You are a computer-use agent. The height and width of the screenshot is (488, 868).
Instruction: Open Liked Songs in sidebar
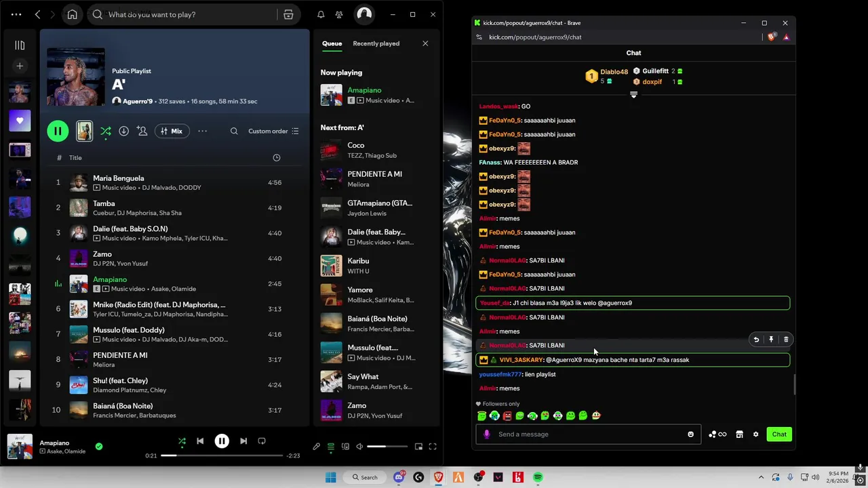(x=20, y=121)
